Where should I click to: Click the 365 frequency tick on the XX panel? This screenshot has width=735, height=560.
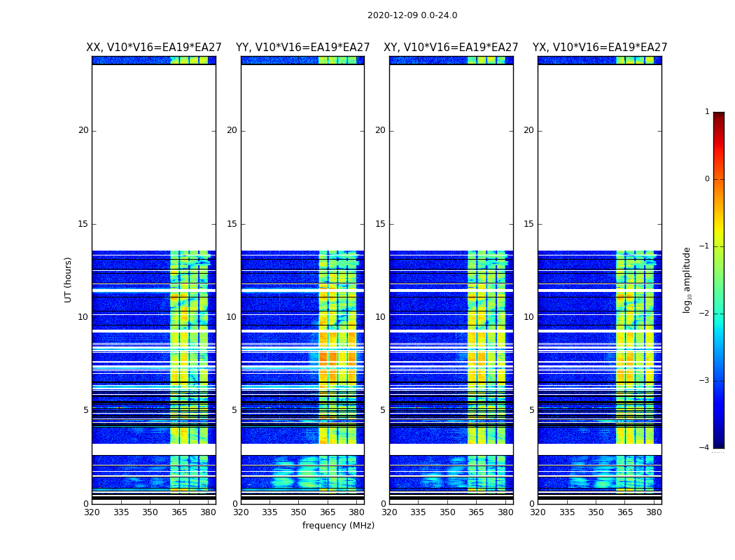click(x=179, y=512)
